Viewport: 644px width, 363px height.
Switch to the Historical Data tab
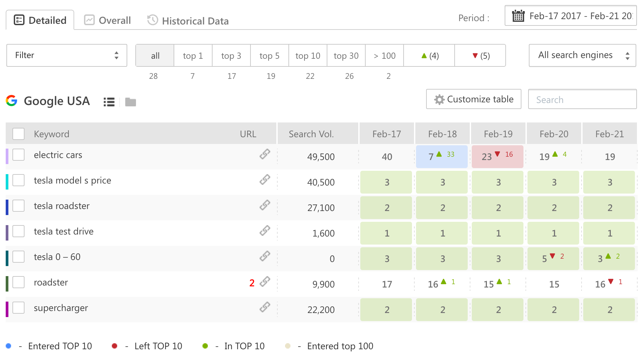pyautogui.click(x=188, y=20)
